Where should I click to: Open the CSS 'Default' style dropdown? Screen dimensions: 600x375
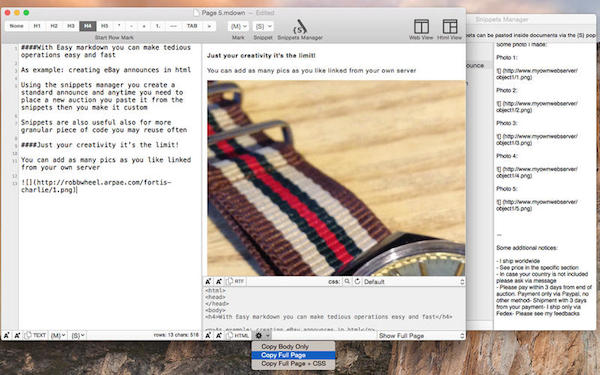point(413,281)
